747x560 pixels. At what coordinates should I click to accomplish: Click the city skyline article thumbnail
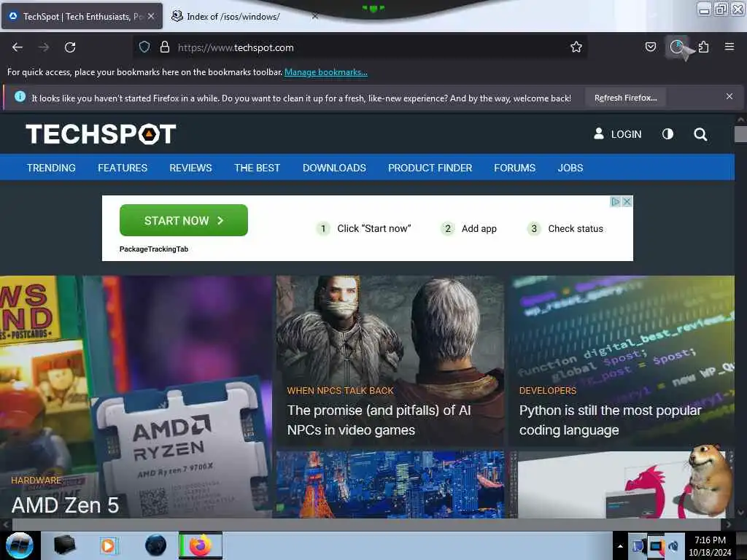coord(390,484)
